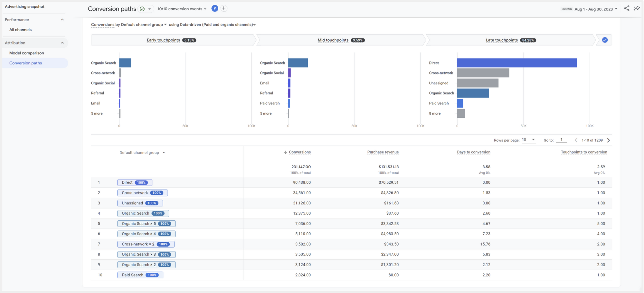
Task: Add a comparison with plus icon
Action: coord(224,9)
